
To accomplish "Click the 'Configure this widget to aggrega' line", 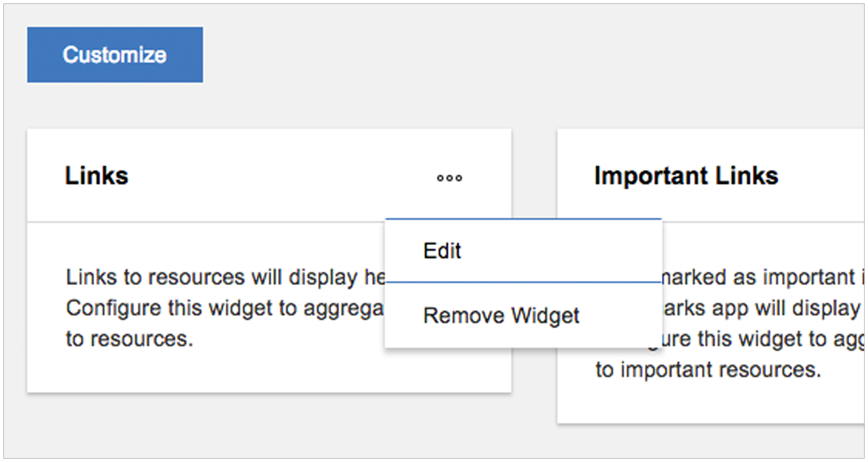I will coord(225,308).
